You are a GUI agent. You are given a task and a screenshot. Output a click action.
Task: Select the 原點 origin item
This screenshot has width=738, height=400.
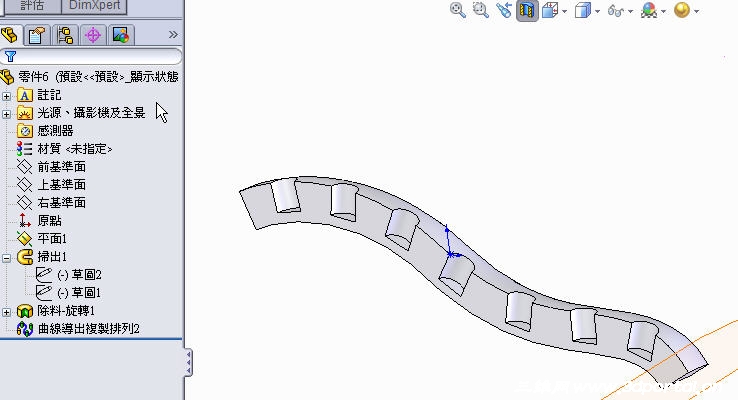tap(49, 221)
